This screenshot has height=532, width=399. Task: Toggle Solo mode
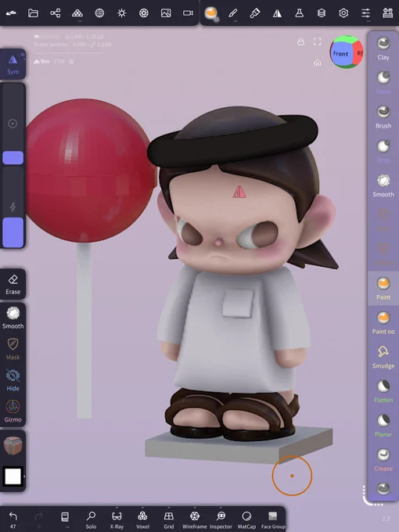[91, 519]
